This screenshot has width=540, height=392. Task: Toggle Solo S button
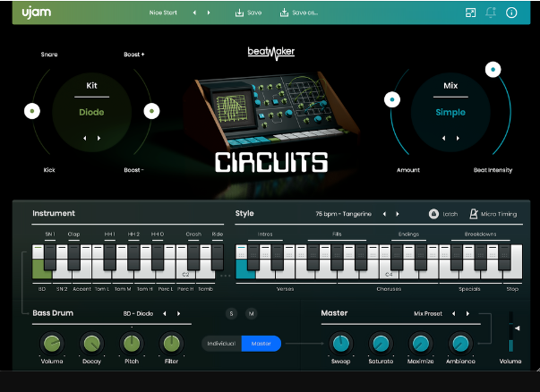point(231,313)
